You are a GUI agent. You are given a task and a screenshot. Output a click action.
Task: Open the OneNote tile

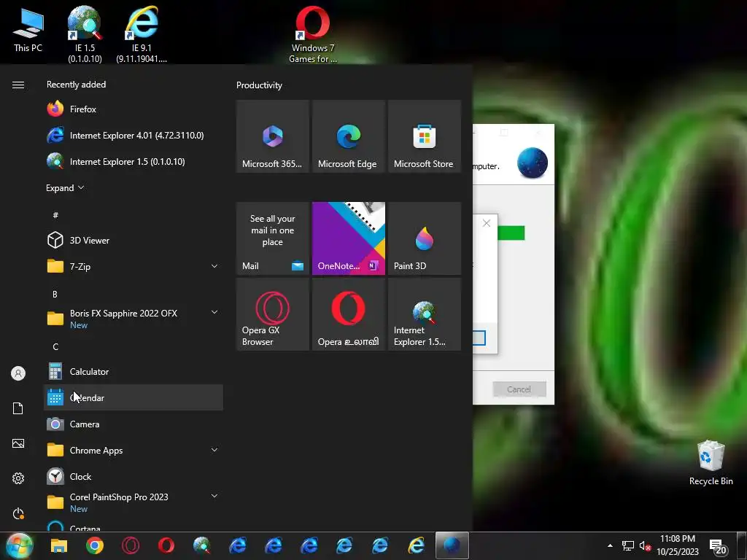click(x=349, y=238)
